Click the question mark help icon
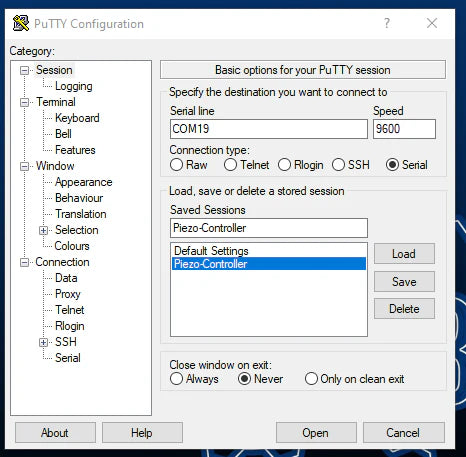Screen dimensions: 466x457 coord(387,23)
